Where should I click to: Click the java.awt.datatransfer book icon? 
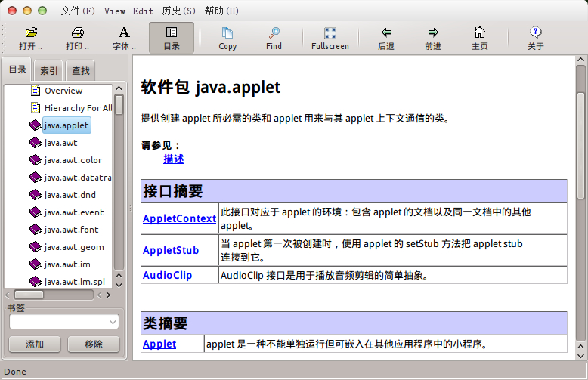[36, 178]
